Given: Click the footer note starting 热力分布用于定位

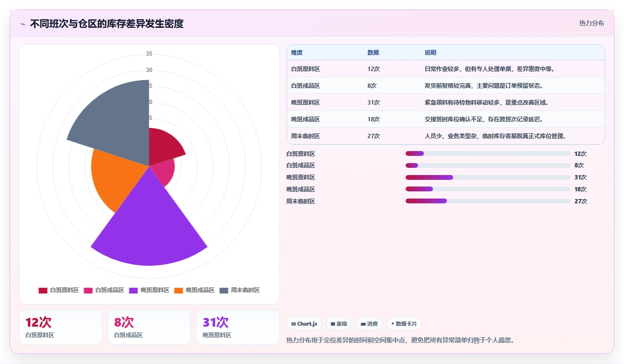Looking at the screenshot, I should 400,340.
